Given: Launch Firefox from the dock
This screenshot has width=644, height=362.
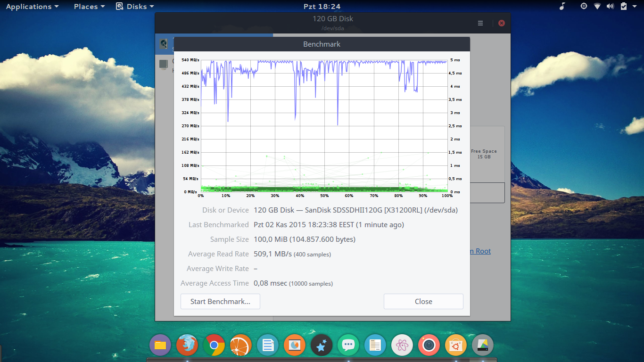Looking at the screenshot, I should tap(187, 346).
